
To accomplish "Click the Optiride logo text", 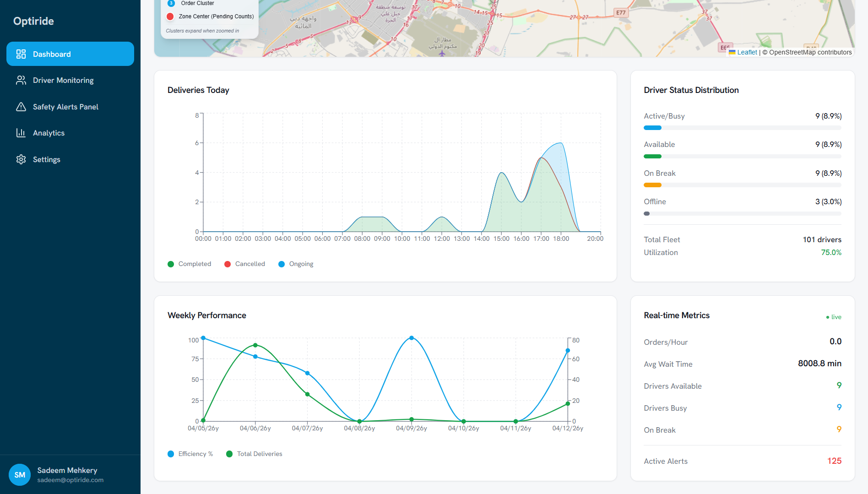I will coord(33,21).
